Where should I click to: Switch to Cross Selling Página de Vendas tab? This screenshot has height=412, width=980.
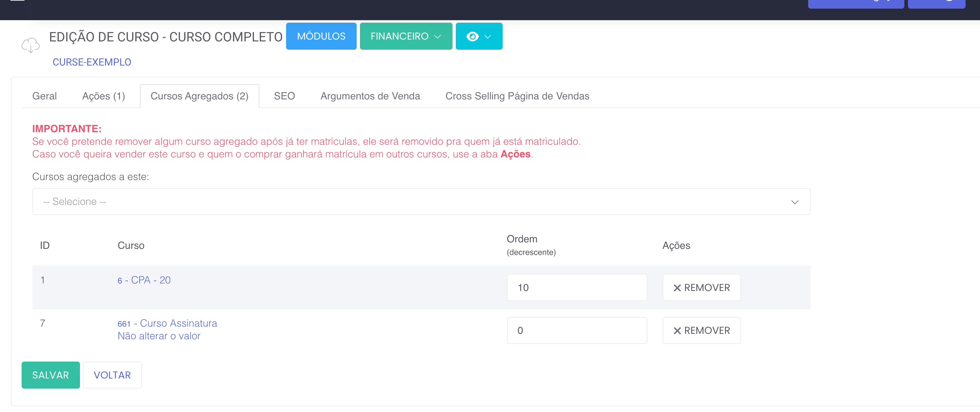517,96
